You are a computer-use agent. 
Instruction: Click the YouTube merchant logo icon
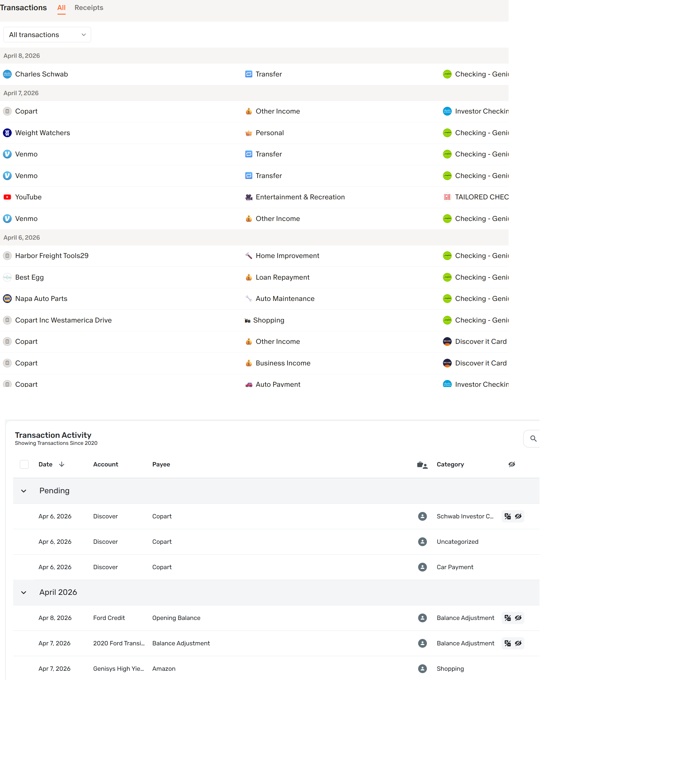pyautogui.click(x=7, y=197)
